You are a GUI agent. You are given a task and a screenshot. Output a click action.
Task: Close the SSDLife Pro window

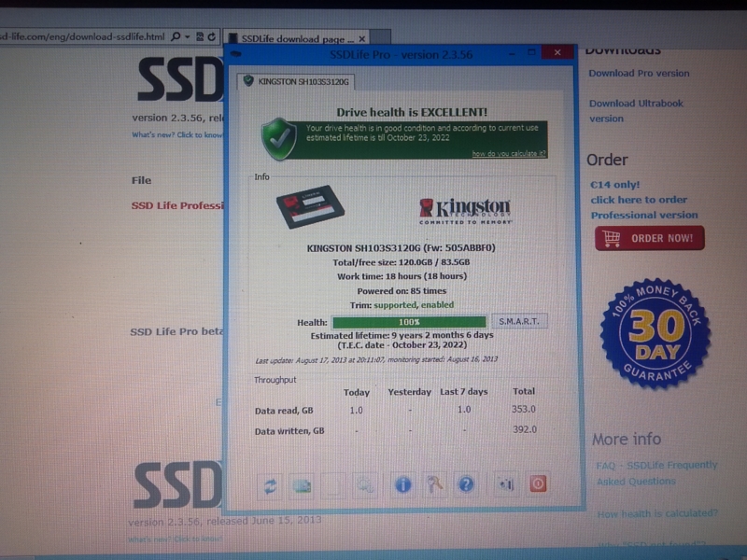(x=557, y=52)
